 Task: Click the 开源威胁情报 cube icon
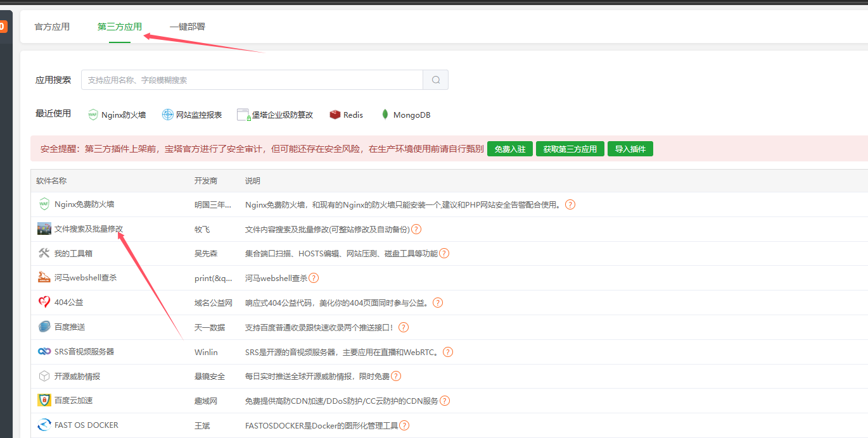(x=44, y=376)
